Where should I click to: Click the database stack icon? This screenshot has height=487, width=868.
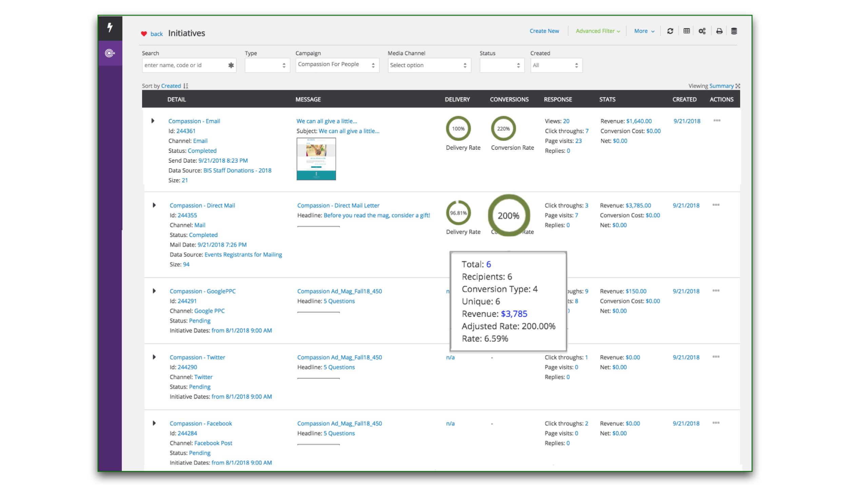734,31
